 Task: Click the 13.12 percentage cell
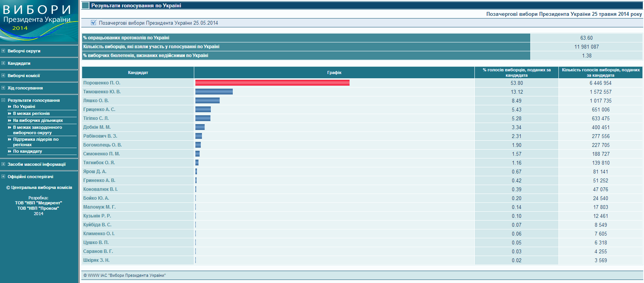pos(516,92)
